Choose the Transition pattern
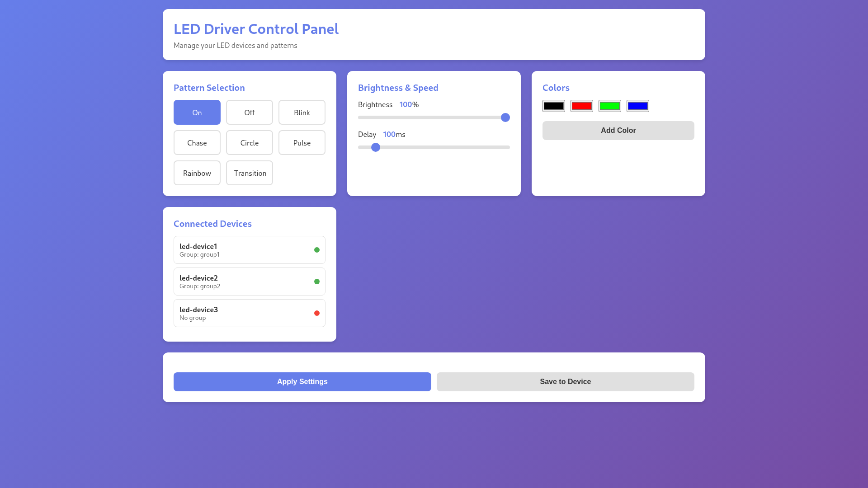 coord(250,173)
